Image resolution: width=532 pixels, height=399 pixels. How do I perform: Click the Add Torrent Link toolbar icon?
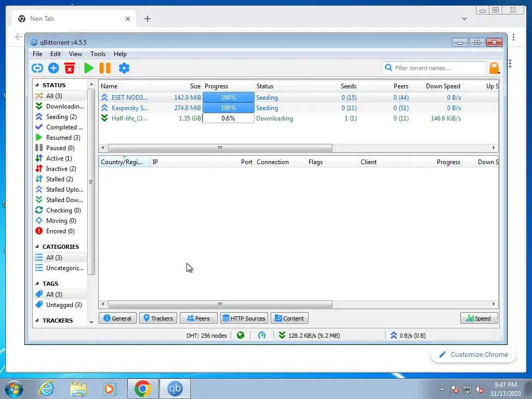point(37,68)
